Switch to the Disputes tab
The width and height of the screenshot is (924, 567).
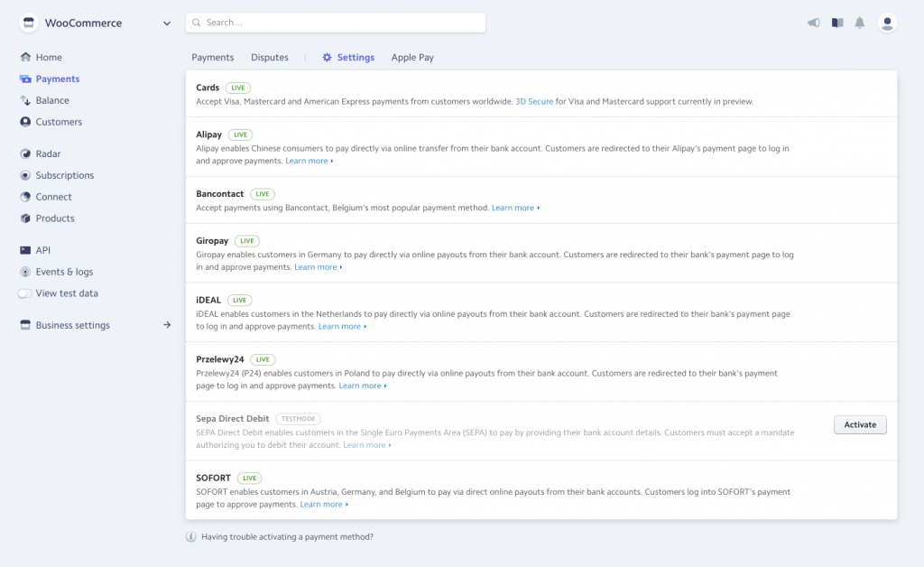(270, 58)
